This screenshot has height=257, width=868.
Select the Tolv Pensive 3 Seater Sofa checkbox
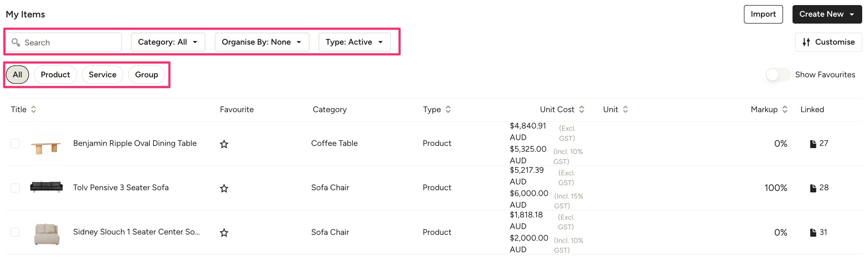point(15,188)
